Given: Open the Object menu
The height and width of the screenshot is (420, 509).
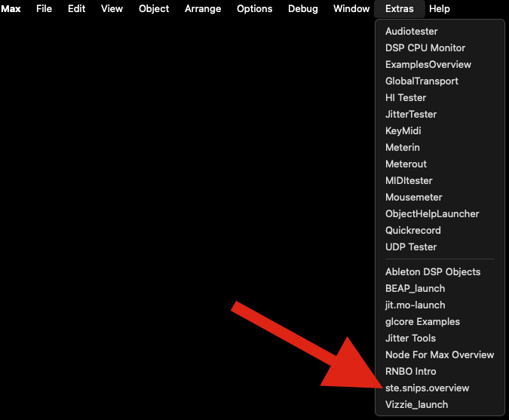Looking at the screenshot, I should tap(154, 9).
